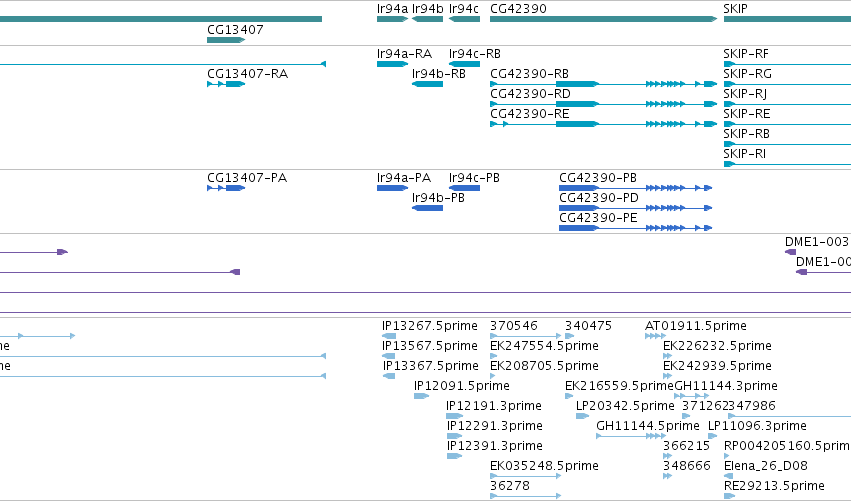The height and width of the screenshot is (501, 851).
Task: Select the Ir94b gene glyph
Action: coord(427,19)
